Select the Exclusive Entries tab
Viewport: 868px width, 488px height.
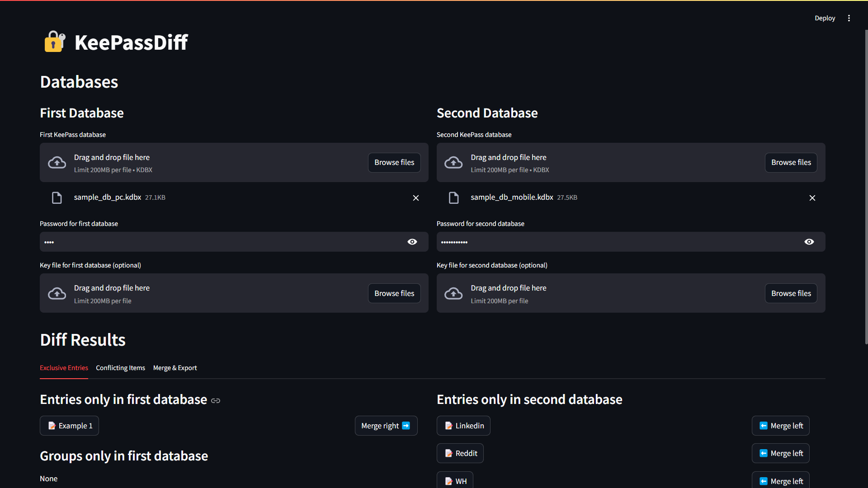(x=64, y=368)
